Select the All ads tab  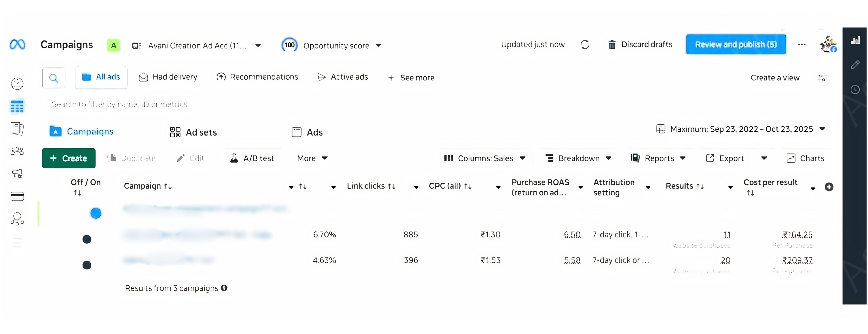pyautogui.click(x=101, y=77)
